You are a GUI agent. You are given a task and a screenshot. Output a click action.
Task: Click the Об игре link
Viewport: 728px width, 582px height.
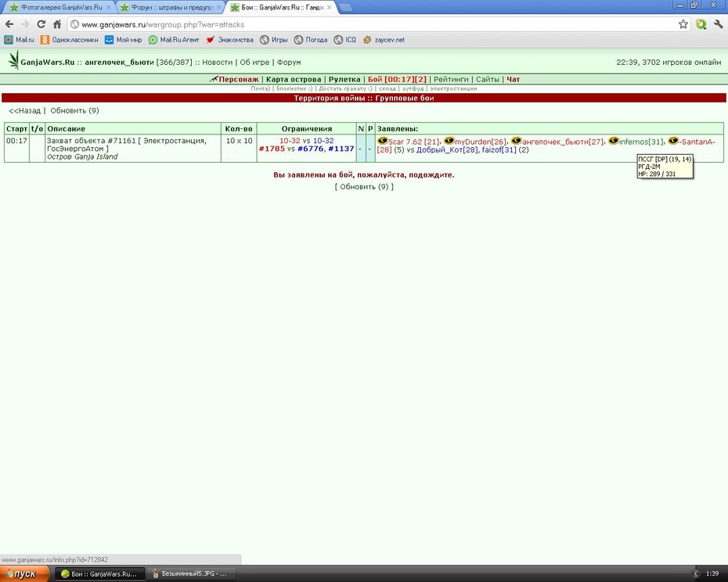[254, 63]
